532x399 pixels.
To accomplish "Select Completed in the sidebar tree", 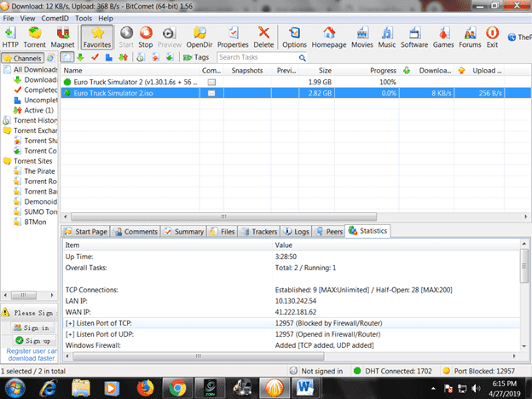I will pyautogui.click(x=35, y=90).
